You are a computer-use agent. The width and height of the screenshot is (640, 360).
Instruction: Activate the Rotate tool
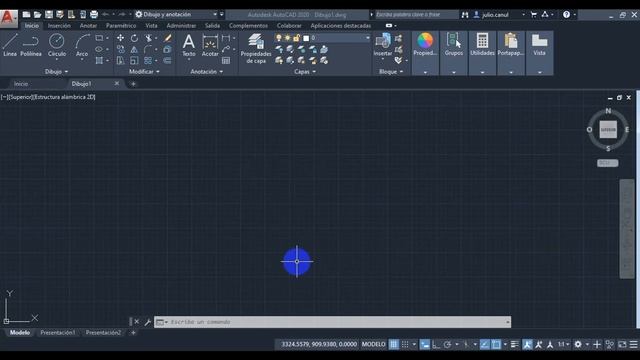click(134, 38)
